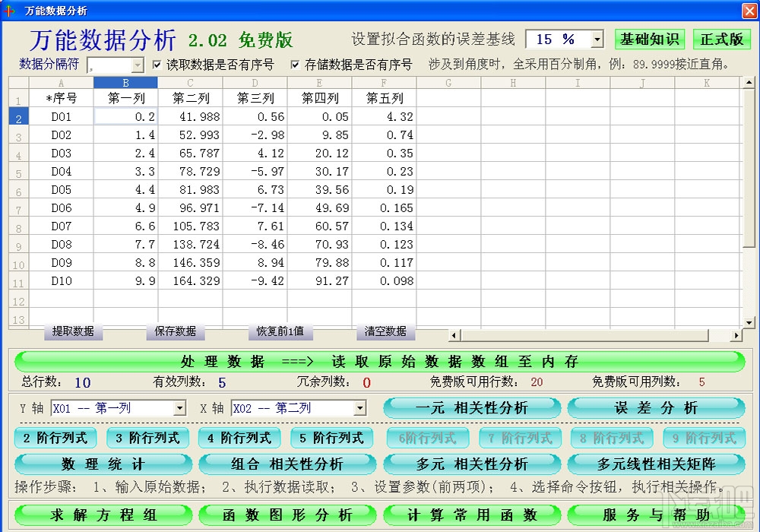Viewport: 760px width, 532px height.
Task: Click the horizontal scrollbar right arrow
Action: pyautogui.click(x=736, y=335)
